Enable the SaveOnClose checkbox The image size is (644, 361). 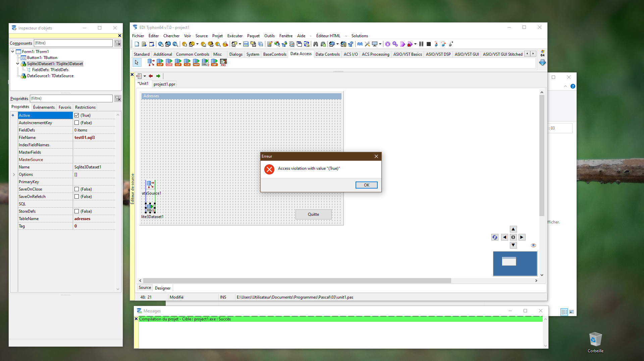pos(77,189)
